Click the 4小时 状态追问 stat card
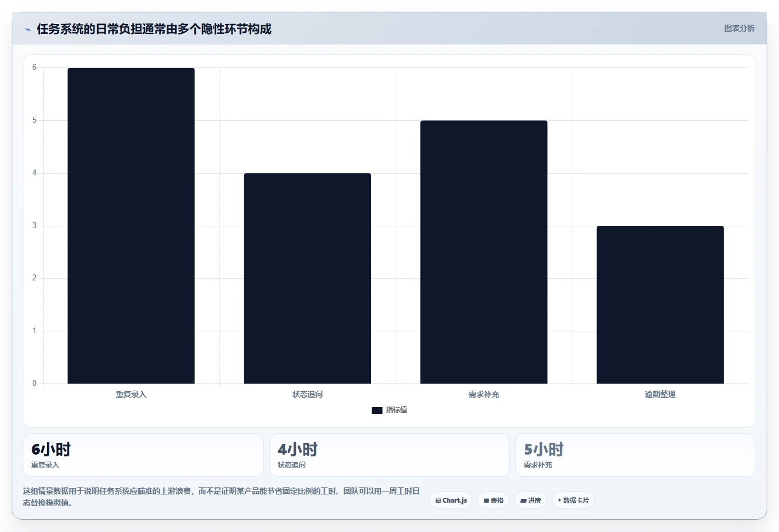Viewport: 779px width, 532px height. point(389,455)
